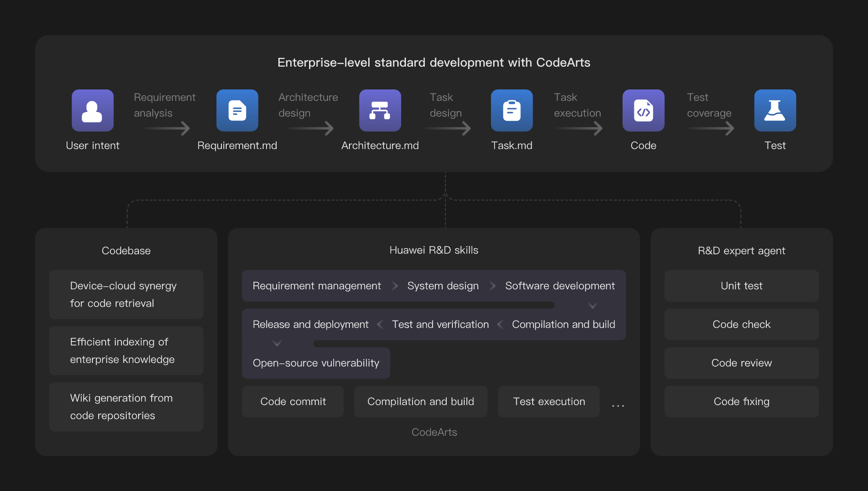Viewport: 868px width, 491px height.
Task: Click the User intent person icon
Action: (92, 110)
